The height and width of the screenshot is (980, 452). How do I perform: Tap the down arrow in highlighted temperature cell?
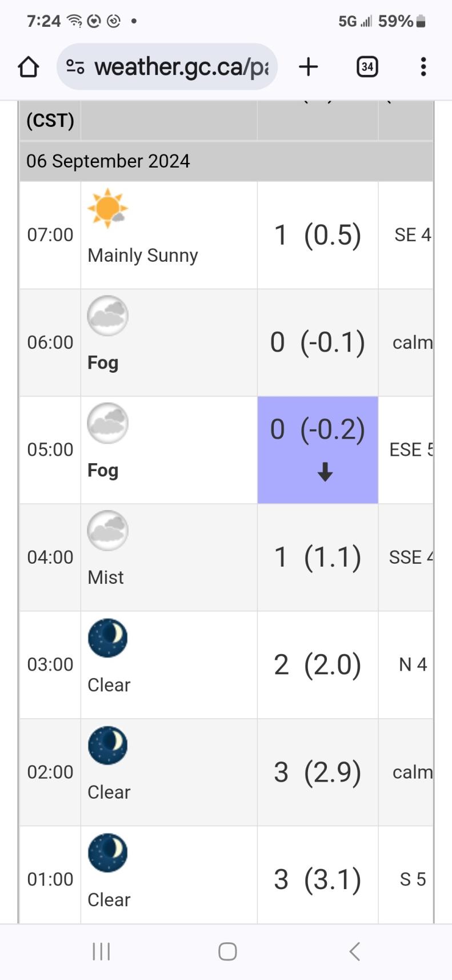[325, 472]
